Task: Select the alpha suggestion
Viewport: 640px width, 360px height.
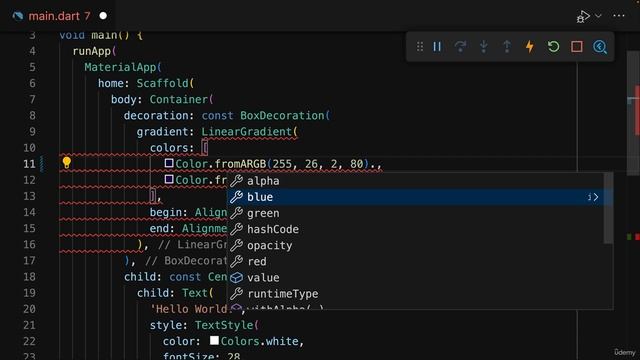Action: click(x=416, y=181)
